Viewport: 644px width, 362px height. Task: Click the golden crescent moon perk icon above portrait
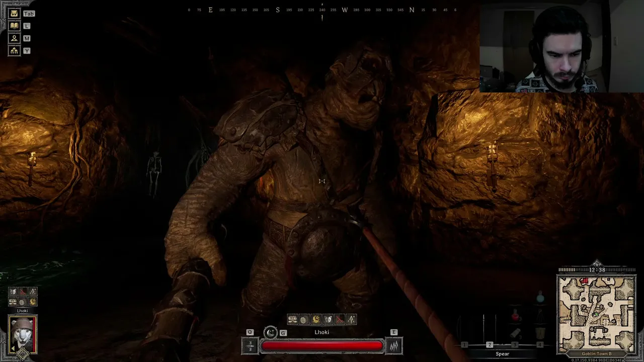pyautogui.click(x=33, y=302)
